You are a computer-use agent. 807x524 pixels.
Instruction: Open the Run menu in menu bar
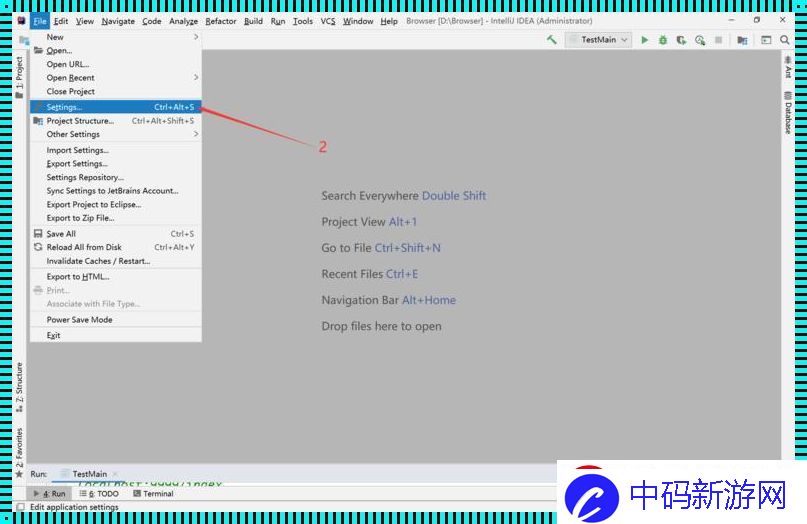coord(278,21)
